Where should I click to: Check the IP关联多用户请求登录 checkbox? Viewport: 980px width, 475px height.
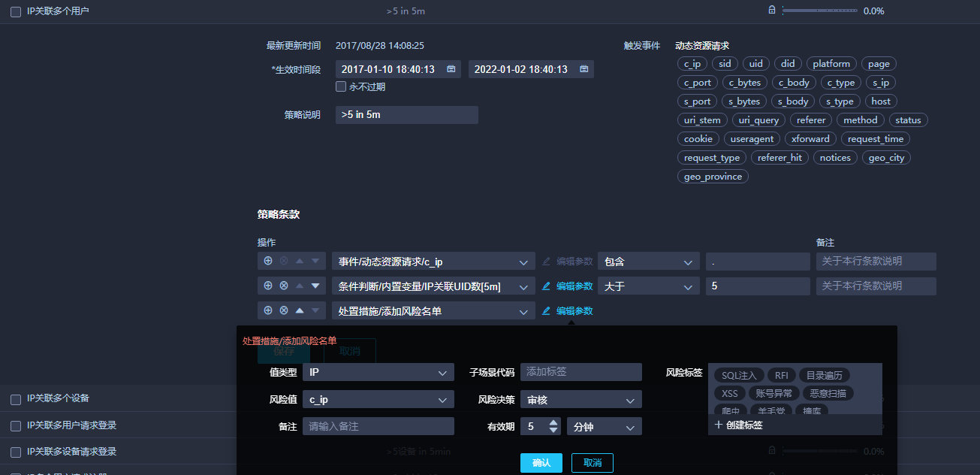(x=16, y=425)
